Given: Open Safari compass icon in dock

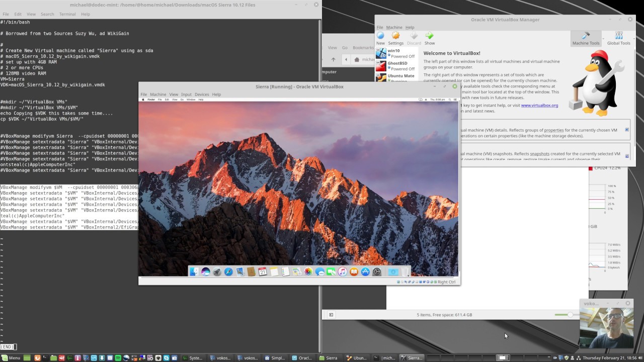Looking at the screenshot, I should tap(228, 271).
